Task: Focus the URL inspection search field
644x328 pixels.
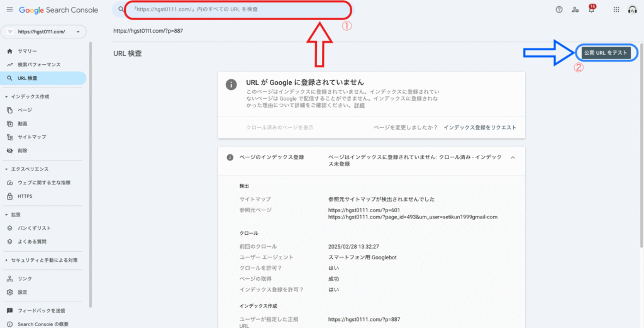Action: [x=237, y=9]
